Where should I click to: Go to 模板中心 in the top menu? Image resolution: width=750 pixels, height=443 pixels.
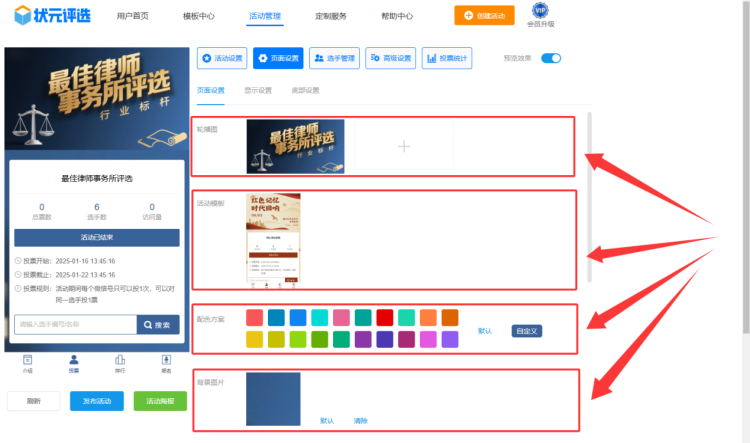tap(198, 16)
